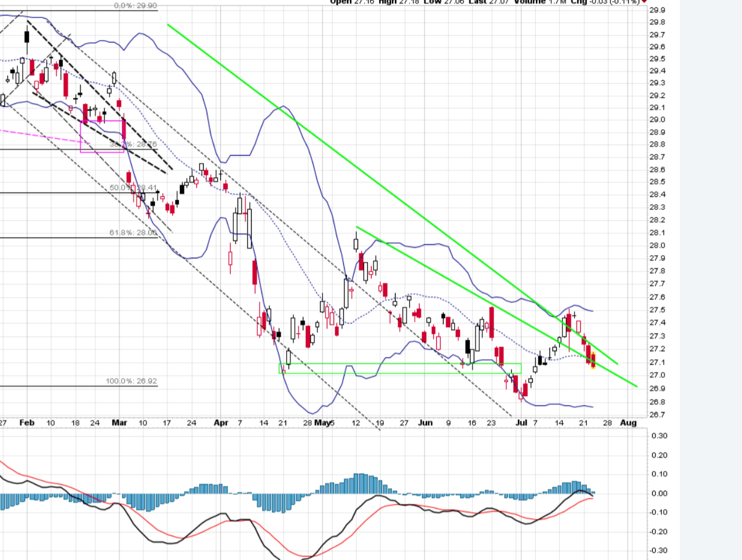Click the 27.1 price axis label

tap(657, 362)
